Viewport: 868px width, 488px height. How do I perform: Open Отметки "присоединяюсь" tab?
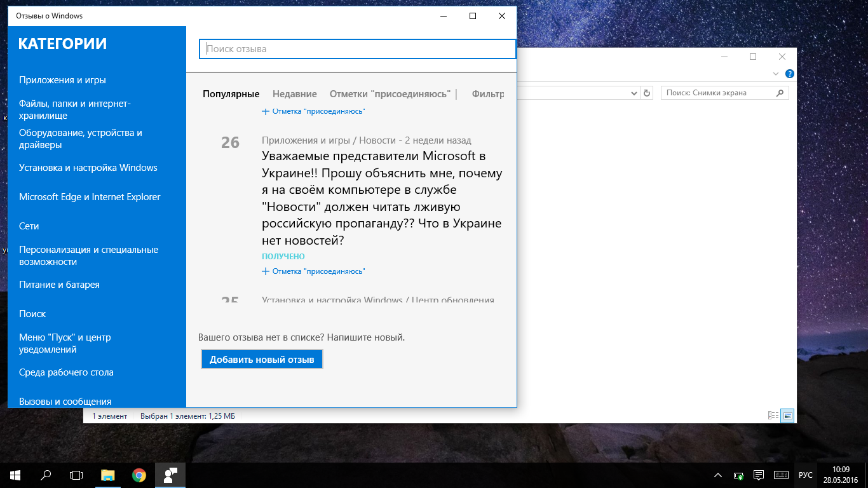point(390,94)
